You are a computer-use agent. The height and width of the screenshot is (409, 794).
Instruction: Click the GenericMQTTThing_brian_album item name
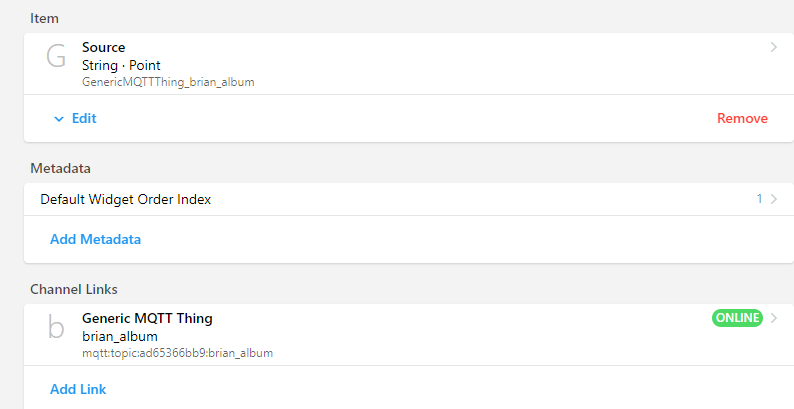(168, 82)
